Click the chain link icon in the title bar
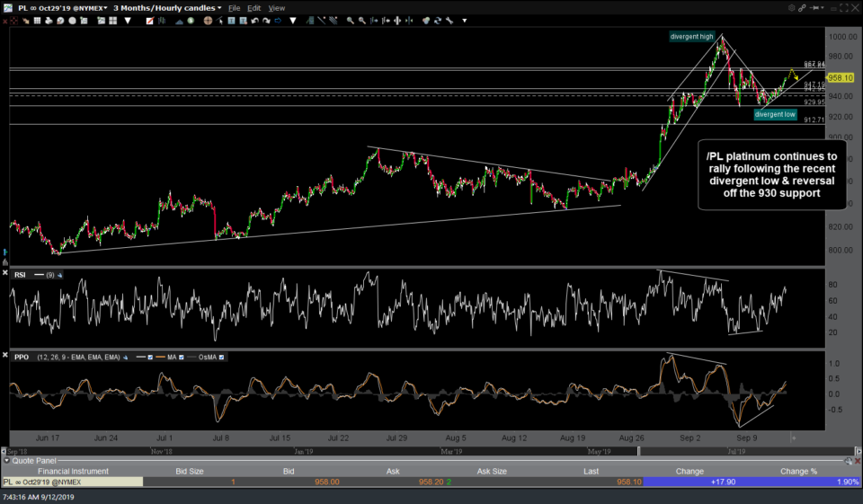 point(802,8)
